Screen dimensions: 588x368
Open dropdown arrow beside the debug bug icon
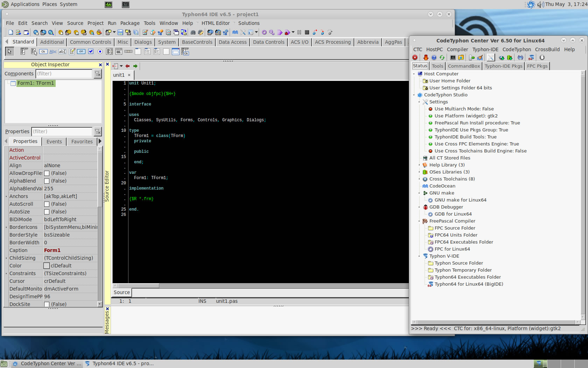293,32
